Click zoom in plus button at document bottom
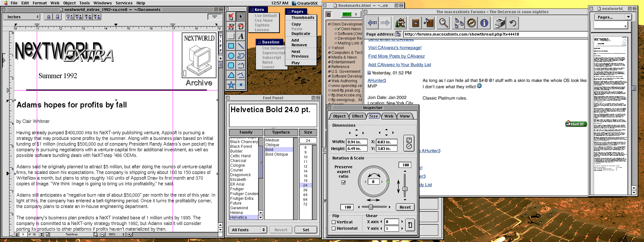This screenshot has height=242, width=644. [x=129, y=234]
